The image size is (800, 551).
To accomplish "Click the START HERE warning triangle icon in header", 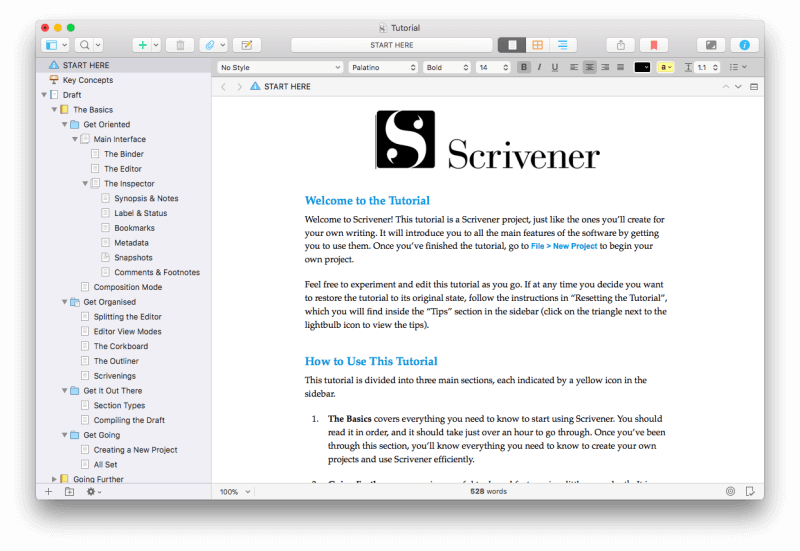I will pos(255,86).
